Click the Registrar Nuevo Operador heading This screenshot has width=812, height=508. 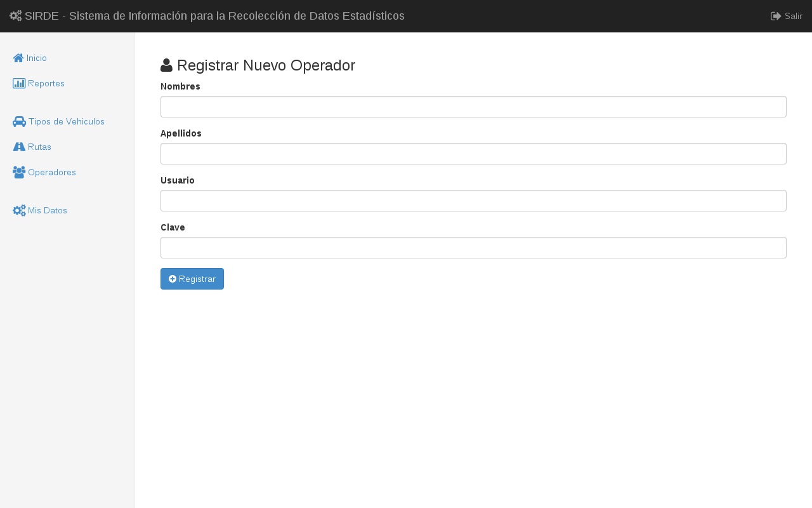tap(258, 65)
